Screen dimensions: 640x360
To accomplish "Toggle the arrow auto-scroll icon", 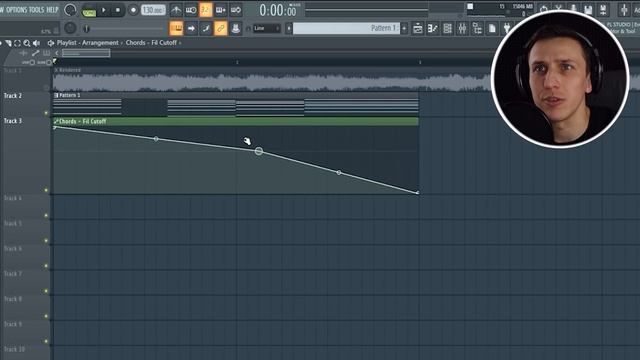I will tap(191, 29).
